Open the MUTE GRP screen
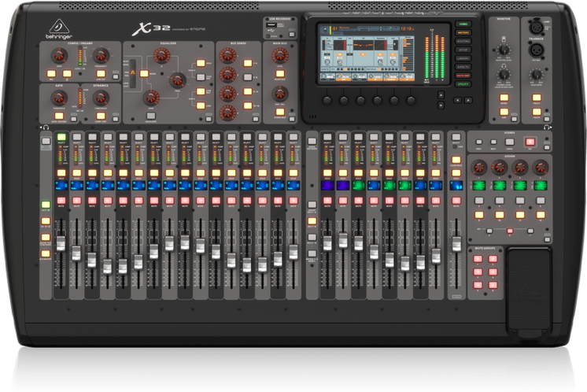This screenshot has height=392, width=587. (x=463, y=76)
